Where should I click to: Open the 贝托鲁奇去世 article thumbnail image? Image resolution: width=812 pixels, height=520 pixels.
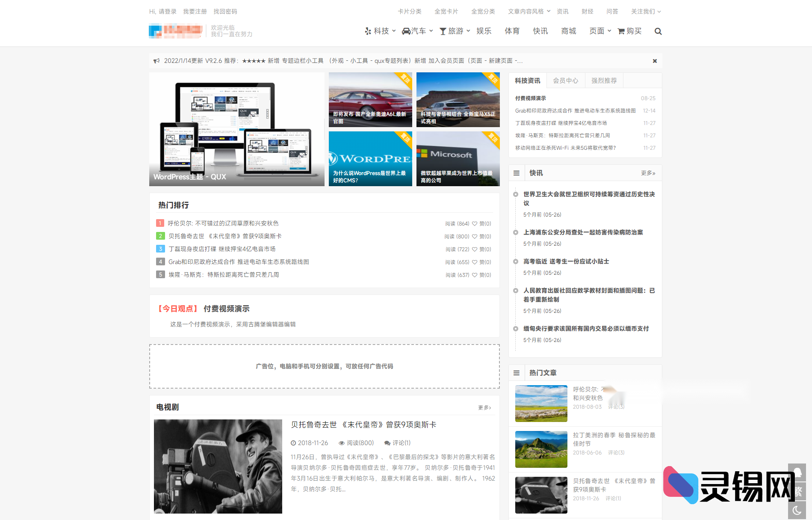click(x=218, y=467)
